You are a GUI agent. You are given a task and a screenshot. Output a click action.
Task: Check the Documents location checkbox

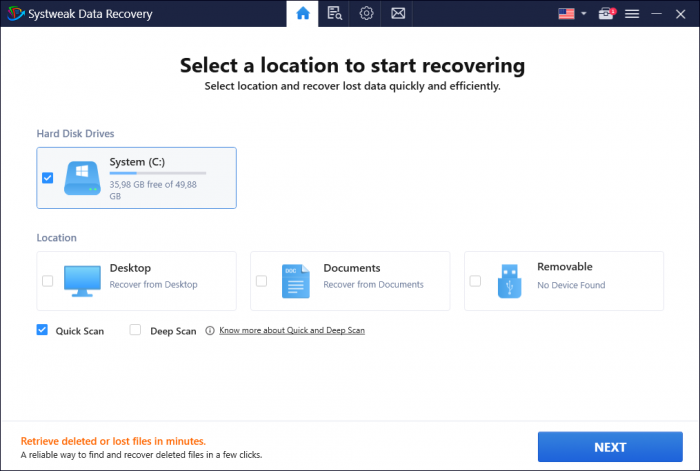261,281
